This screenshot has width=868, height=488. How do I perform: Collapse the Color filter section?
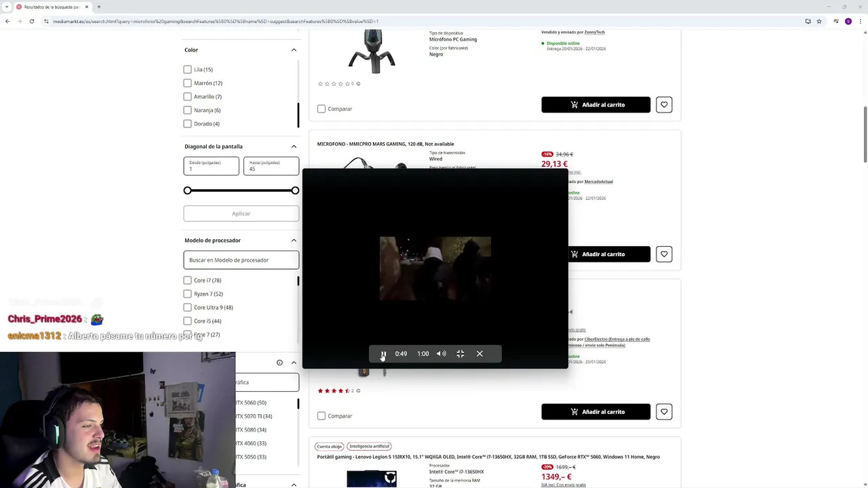coord(294,49)
